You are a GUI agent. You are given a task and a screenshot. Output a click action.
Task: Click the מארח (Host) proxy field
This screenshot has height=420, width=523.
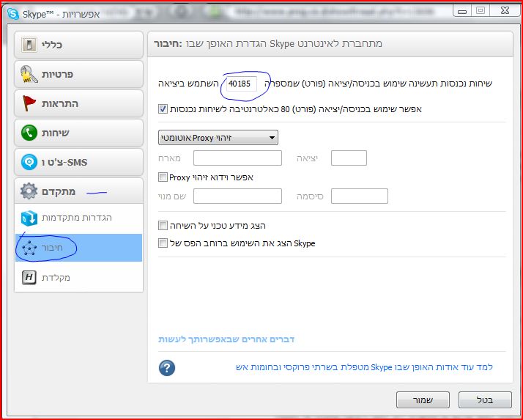point(237,158)
